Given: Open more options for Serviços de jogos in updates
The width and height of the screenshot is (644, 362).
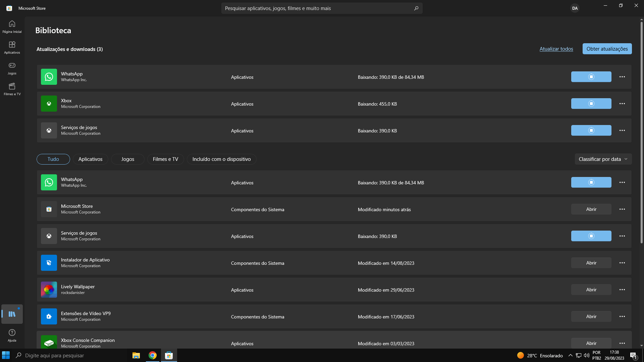Looking at the screenshot, I should 622,130.
